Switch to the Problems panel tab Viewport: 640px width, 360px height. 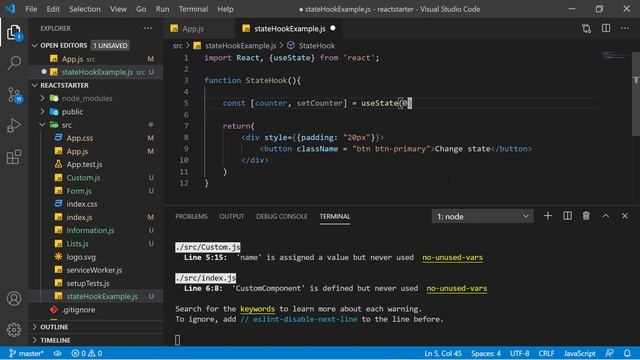click(x=191, y=216)
